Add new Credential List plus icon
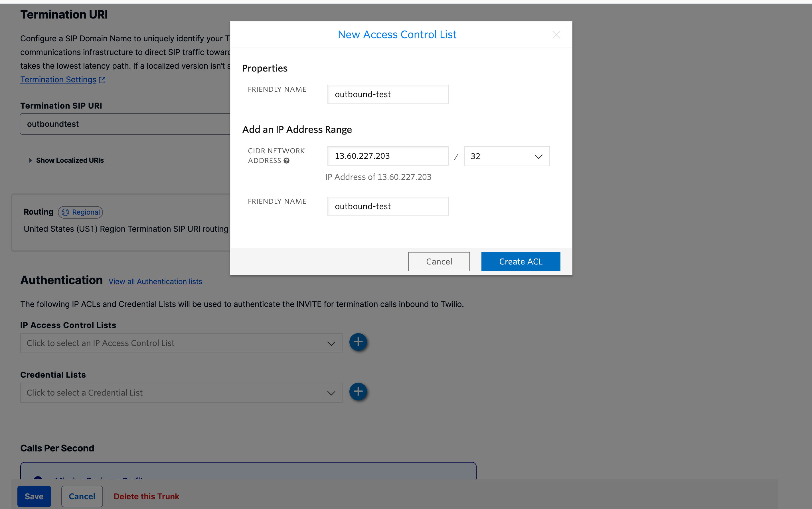812x509 pixels. [x=358, y=392]
